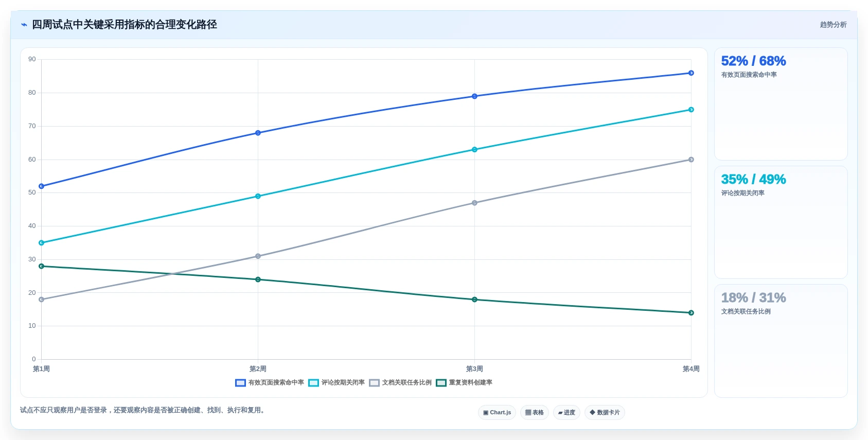Click the 第1周 point on the 文档关联任务比例 line
Image resolution: width=868 pixels, height=440 pixels.
point(42,300)
